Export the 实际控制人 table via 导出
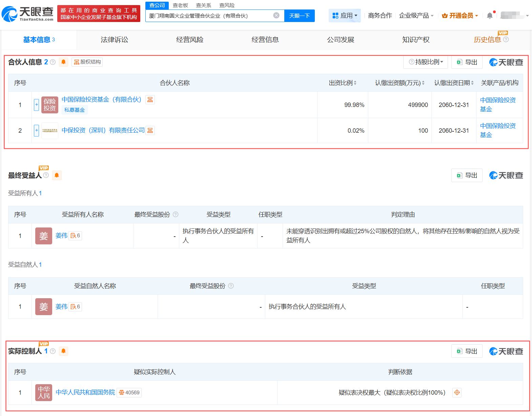The width and height of the screenshot is (532, 416). [467, 351]
